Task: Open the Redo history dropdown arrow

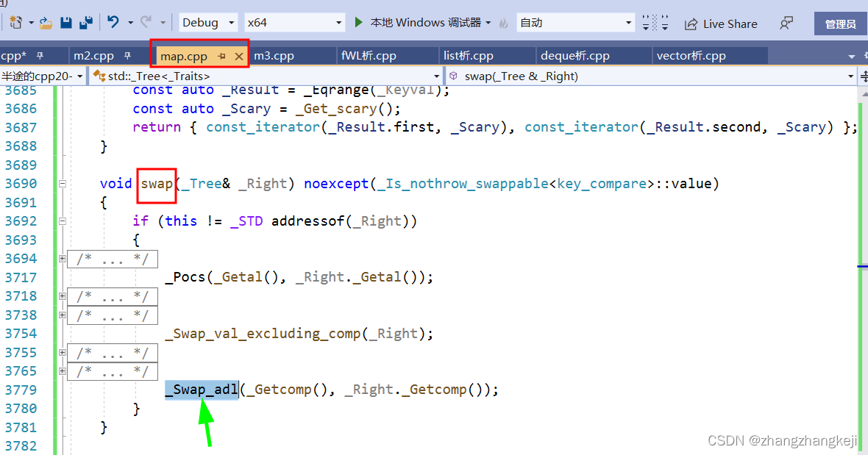Action: [163, 23]
